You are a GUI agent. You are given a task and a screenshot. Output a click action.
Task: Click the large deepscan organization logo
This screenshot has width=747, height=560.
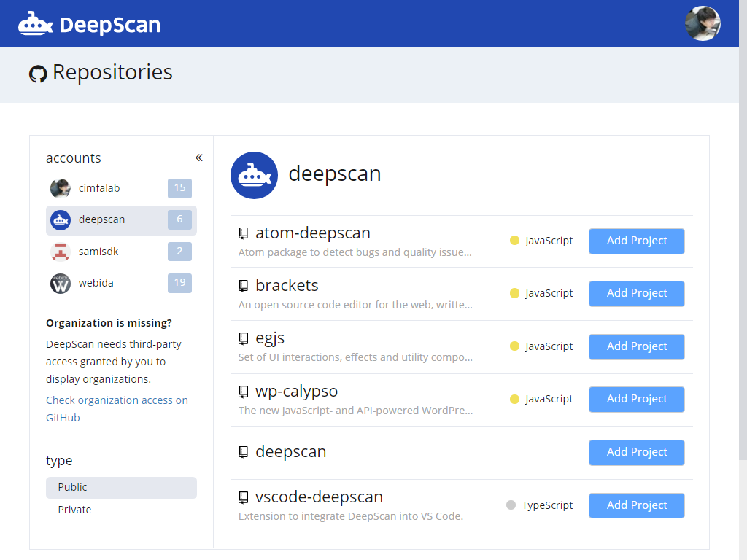pyautogui.click(x=254, y=175)
